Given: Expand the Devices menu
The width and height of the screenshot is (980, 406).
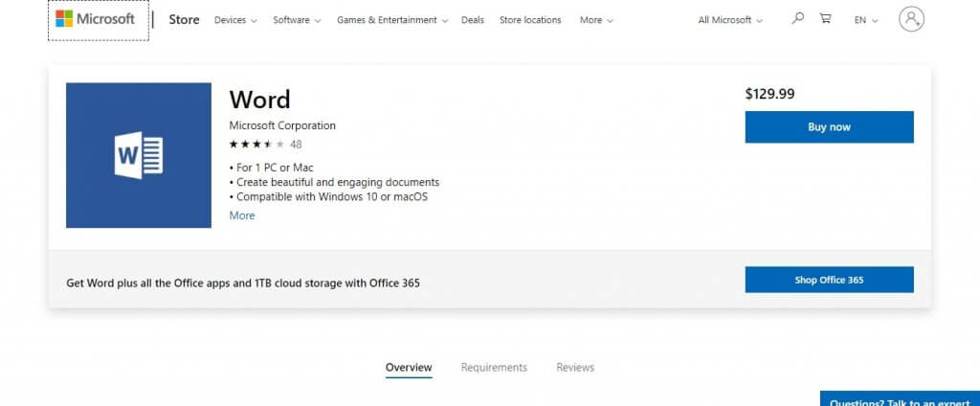Looking at the screenshot, I should 235,20.
